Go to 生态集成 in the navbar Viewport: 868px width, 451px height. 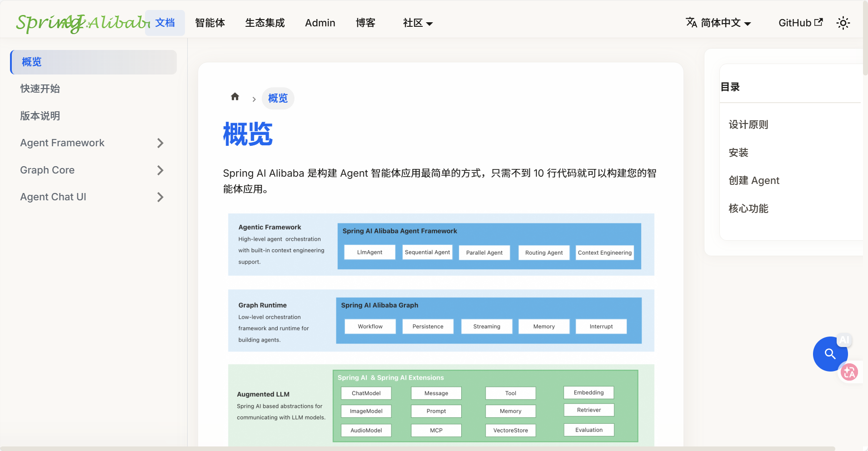[265, 23]
